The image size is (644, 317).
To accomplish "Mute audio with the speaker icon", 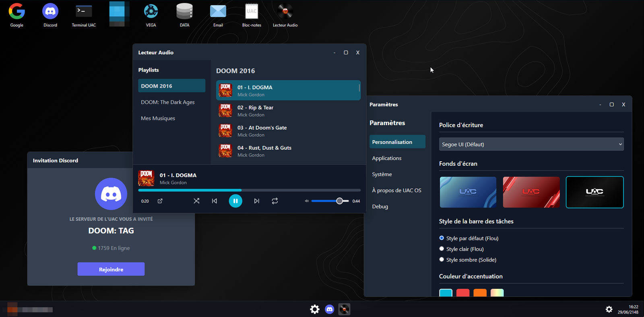I will click(x=307, y=201).
